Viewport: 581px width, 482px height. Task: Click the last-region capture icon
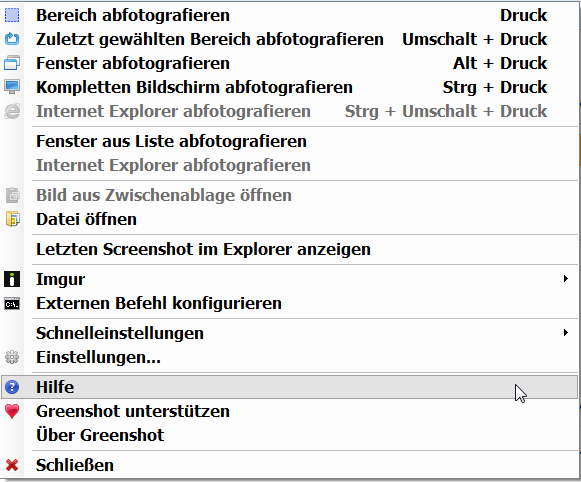pyautogui.click(x=12, y=39)
